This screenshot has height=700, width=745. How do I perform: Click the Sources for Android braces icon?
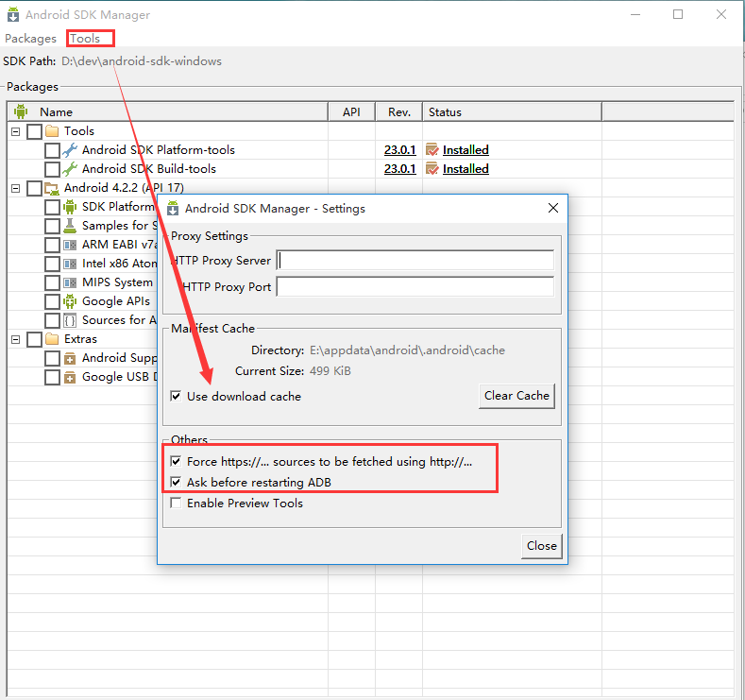point(70,321)
